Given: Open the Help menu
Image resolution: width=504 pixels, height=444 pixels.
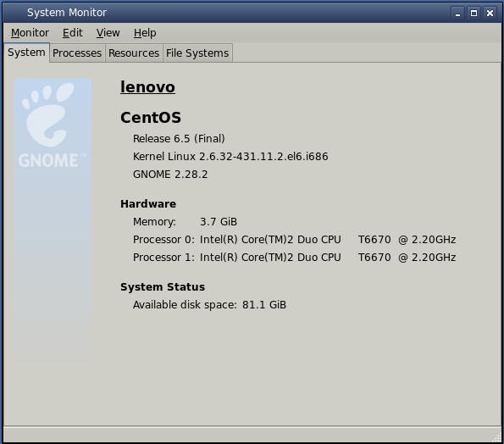Looking at the screenshot, I should click(x=145, y=33).
